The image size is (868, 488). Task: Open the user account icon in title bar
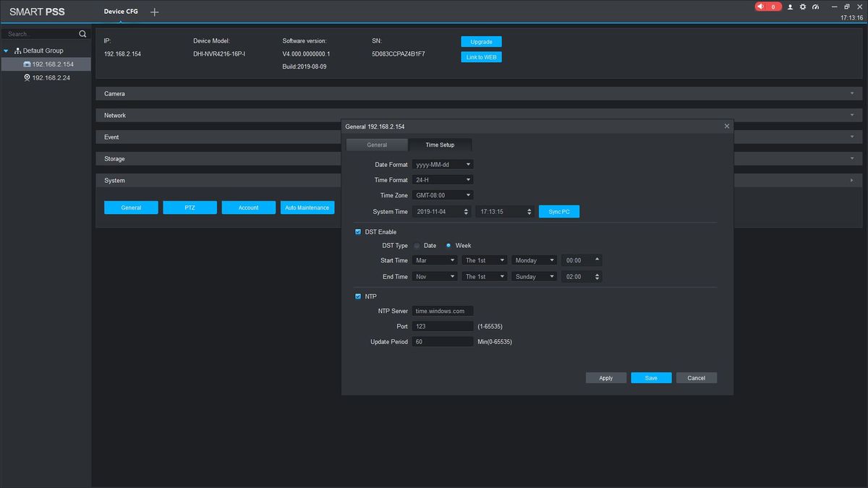point(790,7)
